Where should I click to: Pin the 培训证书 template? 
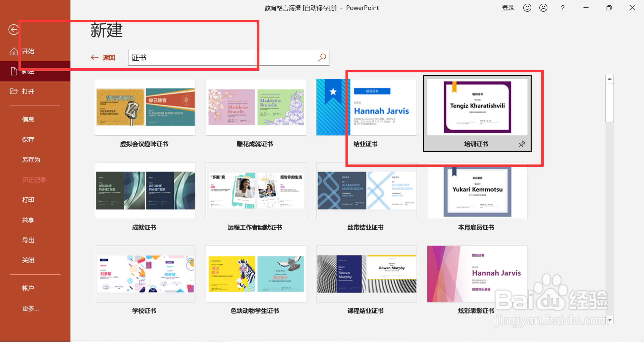tap(522, 144)
